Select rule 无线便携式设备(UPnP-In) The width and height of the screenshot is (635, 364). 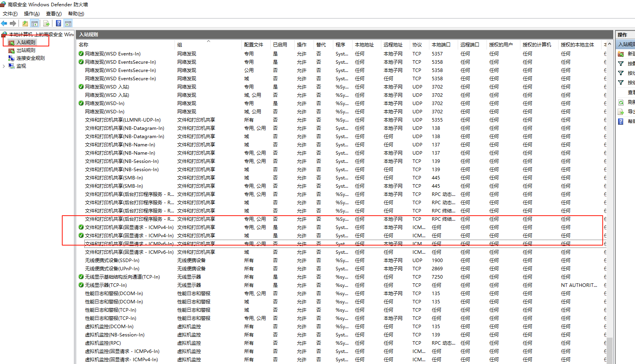(x=112, y=269)
